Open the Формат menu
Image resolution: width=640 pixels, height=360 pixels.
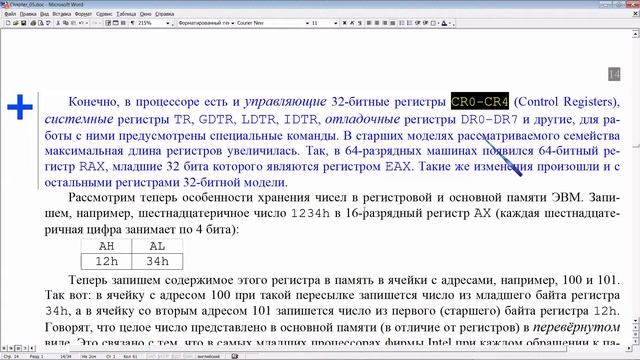[83, 14]
